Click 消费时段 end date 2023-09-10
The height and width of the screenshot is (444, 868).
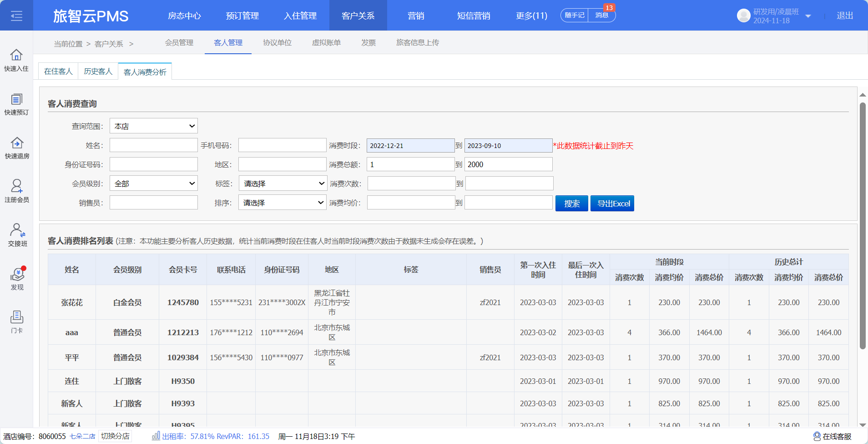pyautogui.click(x=509, y=145)
